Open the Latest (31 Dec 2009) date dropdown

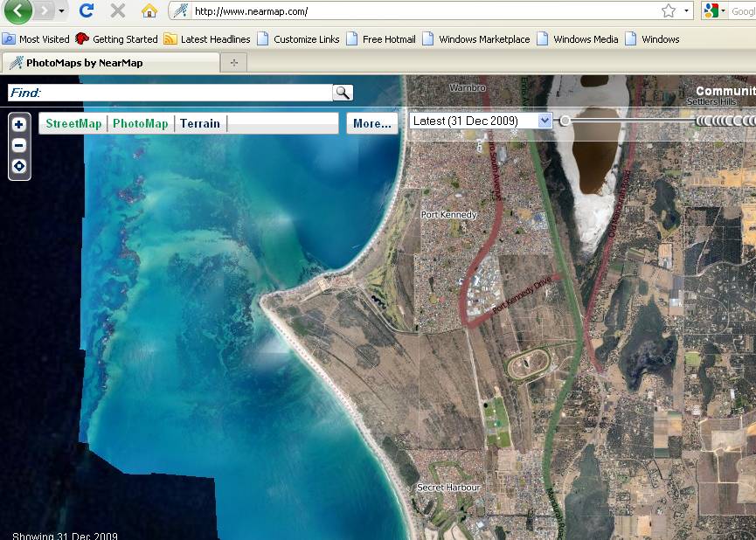[x=544, y=121]
